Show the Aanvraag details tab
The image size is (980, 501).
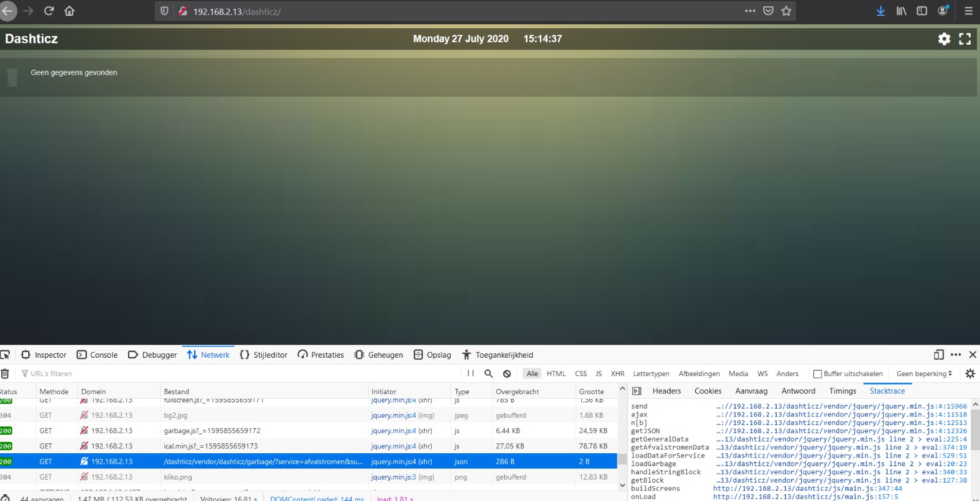[x=751, y=391]
